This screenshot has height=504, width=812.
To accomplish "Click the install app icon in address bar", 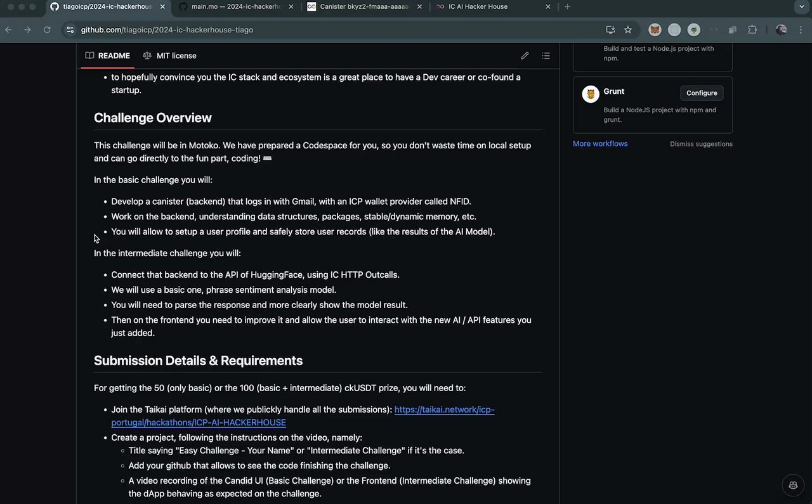I will pyautogui.click(x=610, y=30).
